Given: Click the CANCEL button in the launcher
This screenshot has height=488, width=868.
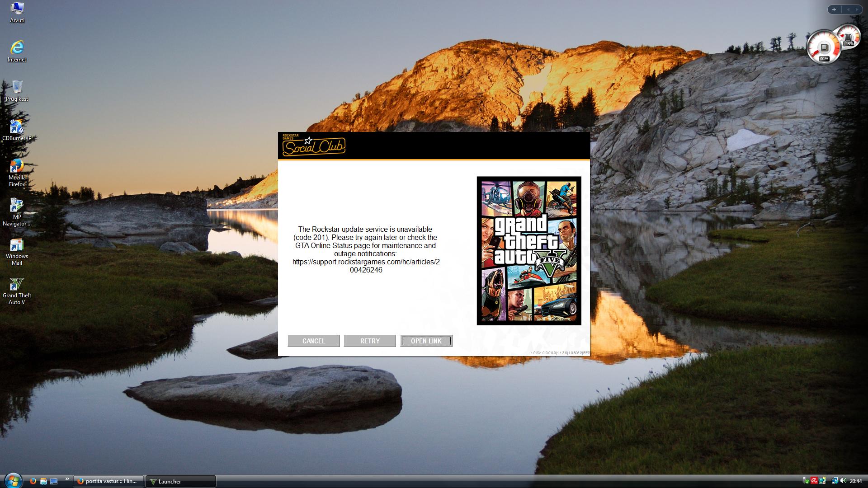Looking at the screenshot, I should [x=313, y=341].
